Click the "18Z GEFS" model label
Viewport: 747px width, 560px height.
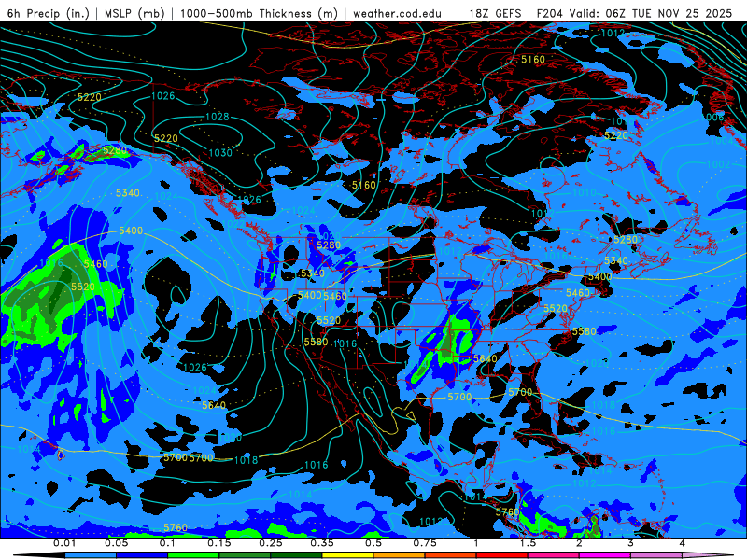496,13
